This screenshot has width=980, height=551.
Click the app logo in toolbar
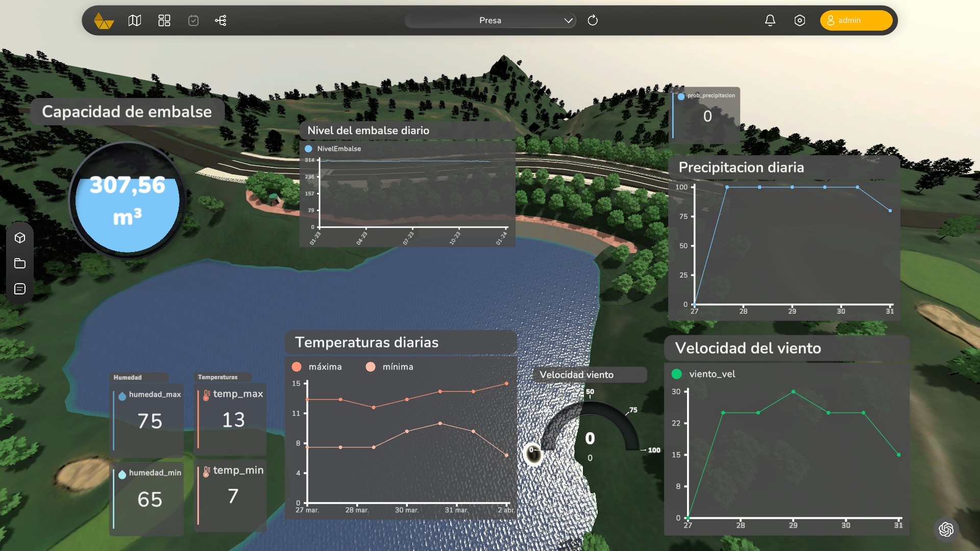pos(104,20)
